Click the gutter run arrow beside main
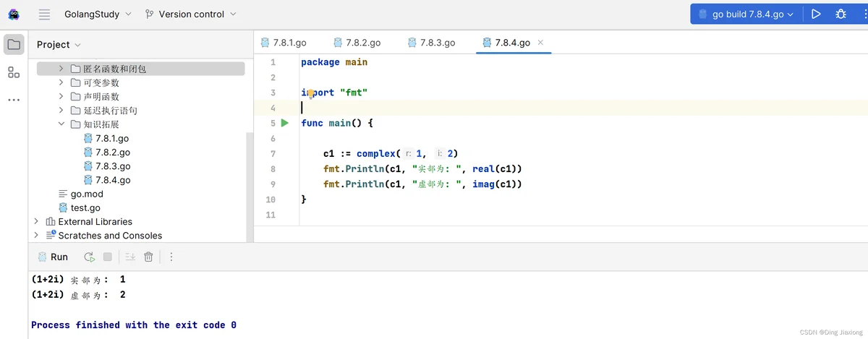Image resolution: width=868 pixels, height=339 pixels. click(x=284, y=123)
